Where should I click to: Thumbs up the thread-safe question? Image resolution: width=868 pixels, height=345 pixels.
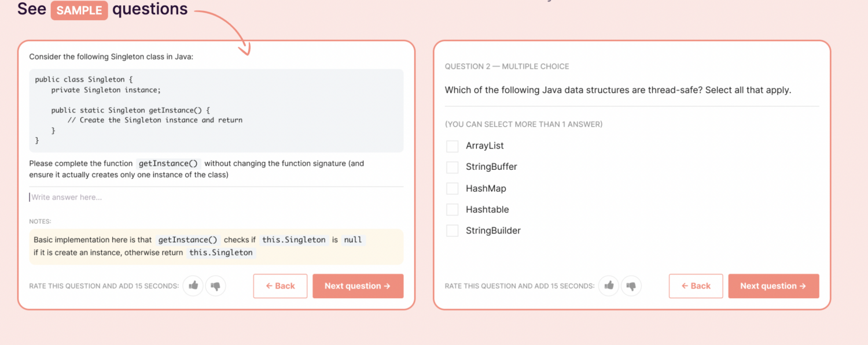[x=608, y=285]
